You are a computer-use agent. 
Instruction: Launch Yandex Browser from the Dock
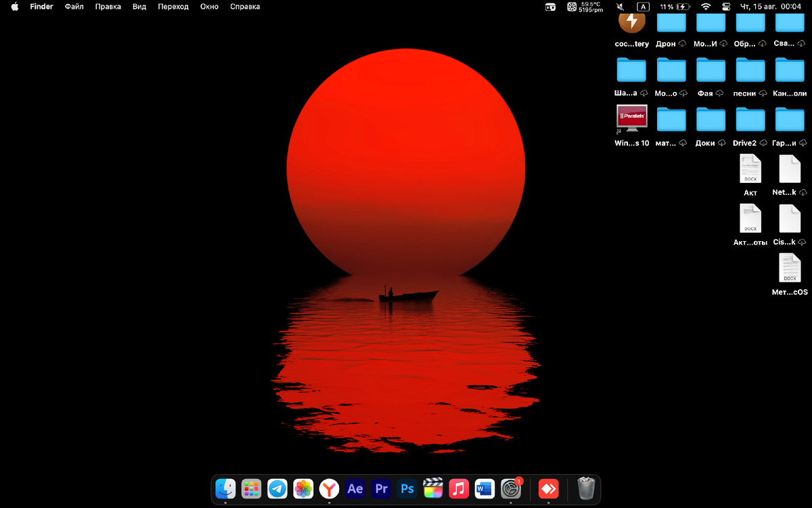[329, 488]
